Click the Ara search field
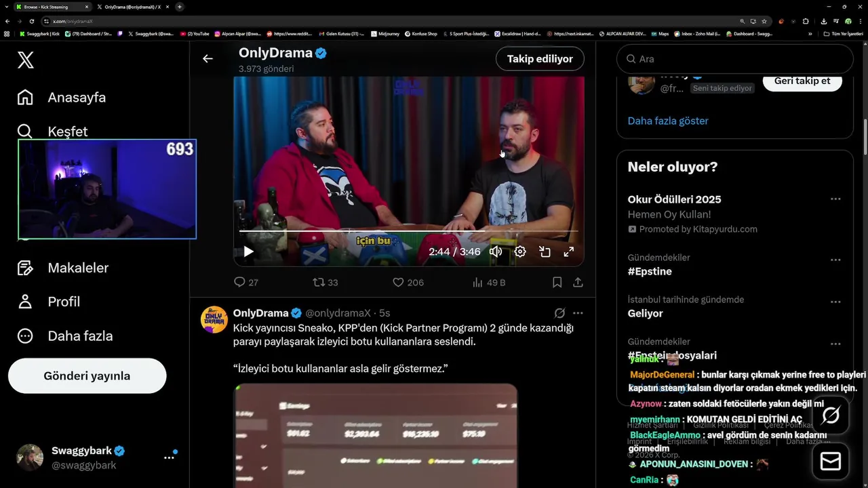The image size is (868, 488). coord(734,59)
